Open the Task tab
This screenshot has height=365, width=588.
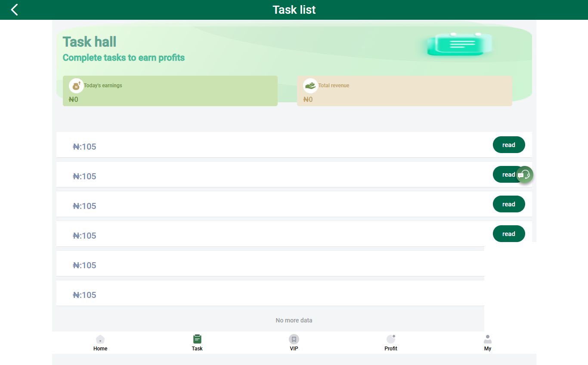tap(197, 343)
